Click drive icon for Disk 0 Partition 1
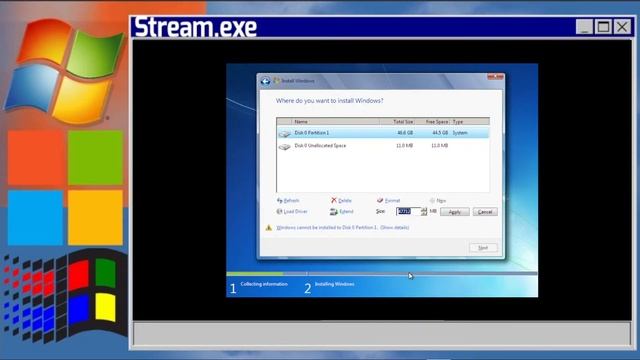Viewport: 640px width, 360px height. pyautogui.click(x=284, y=133)
